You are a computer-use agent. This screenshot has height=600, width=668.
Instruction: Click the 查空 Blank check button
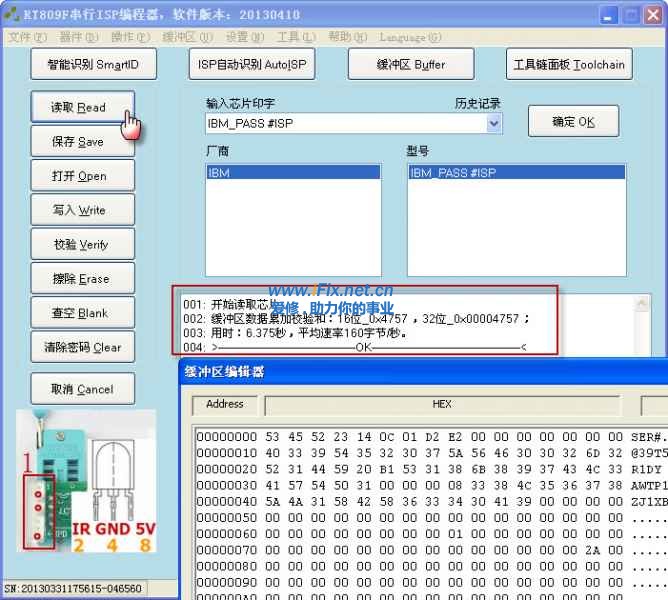pyautogui.click(x=80, y=313)
